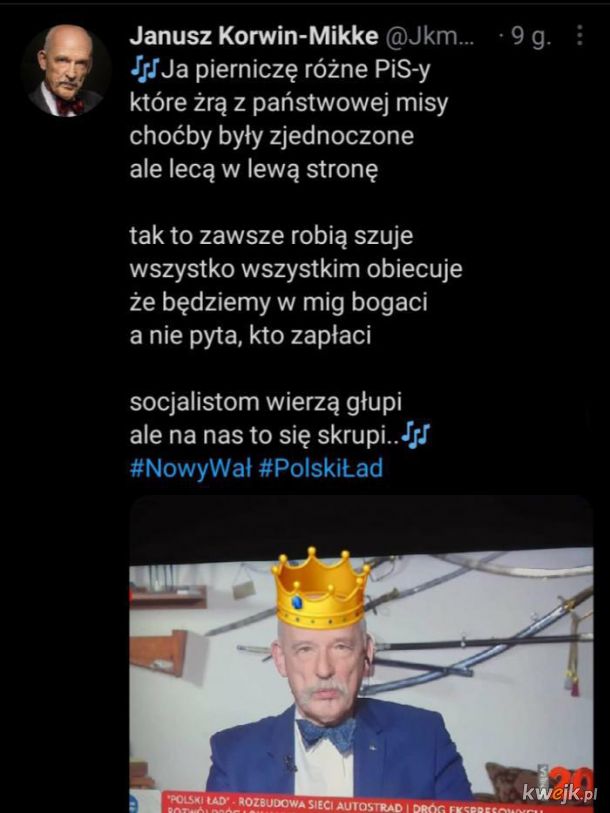Click the Janusz Korwin-Mikke display name

254,36
